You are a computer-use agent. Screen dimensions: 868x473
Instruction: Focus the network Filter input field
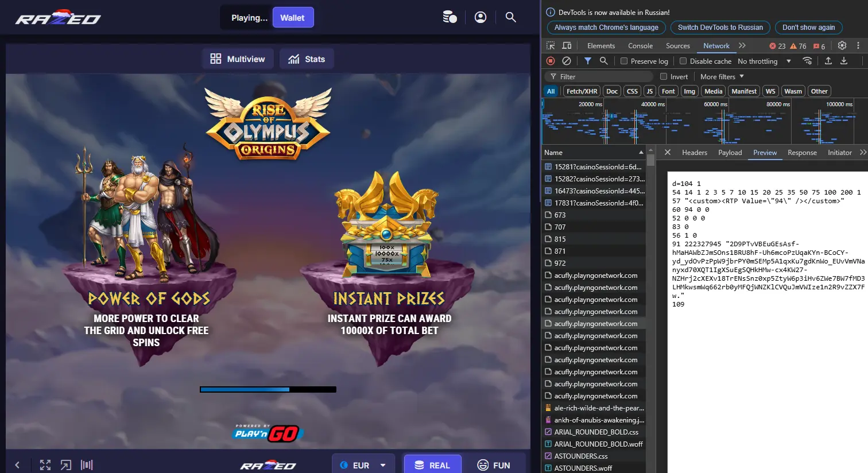pos(598,76)
